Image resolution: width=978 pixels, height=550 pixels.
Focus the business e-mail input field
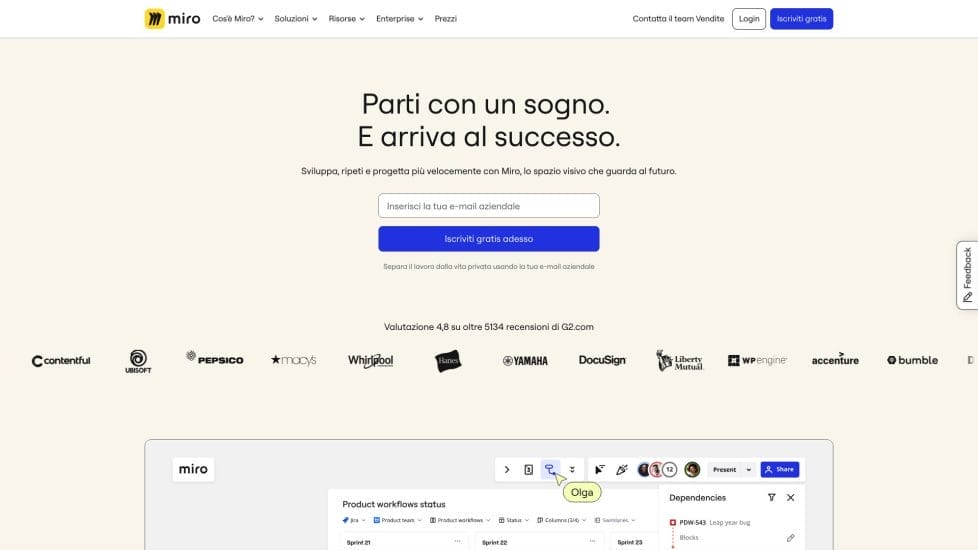pos(488,206)
